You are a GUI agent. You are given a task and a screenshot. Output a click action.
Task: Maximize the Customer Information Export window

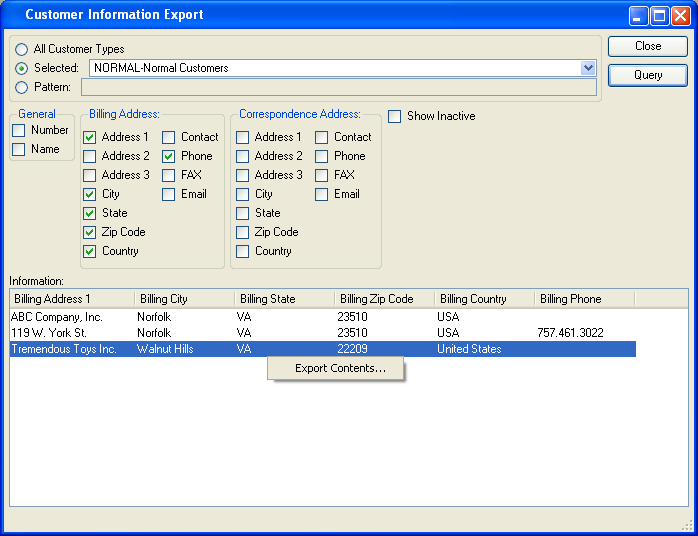[659, 15]
